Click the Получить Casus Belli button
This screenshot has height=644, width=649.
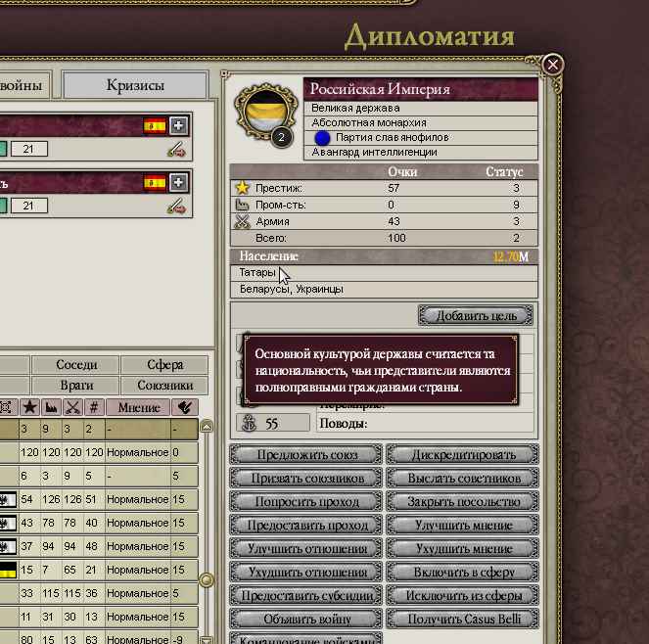tap(462, 619)
